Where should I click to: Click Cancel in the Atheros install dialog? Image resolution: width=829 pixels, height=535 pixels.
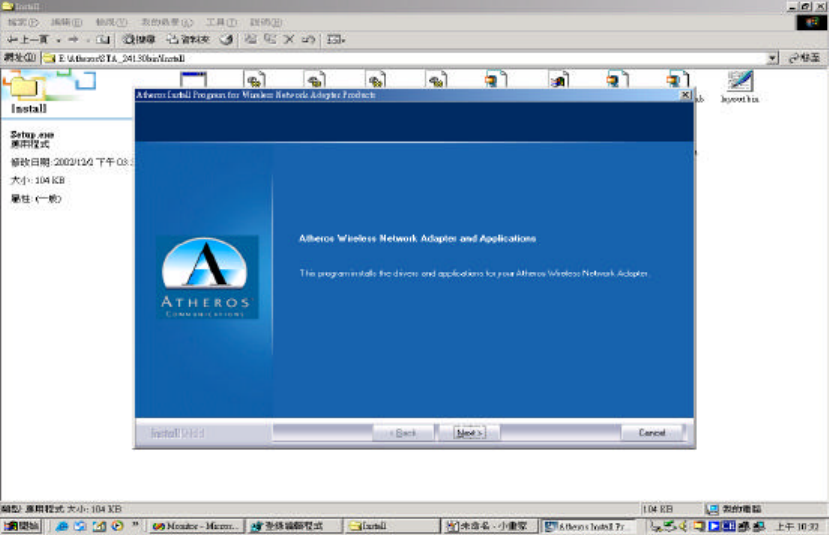652,432
